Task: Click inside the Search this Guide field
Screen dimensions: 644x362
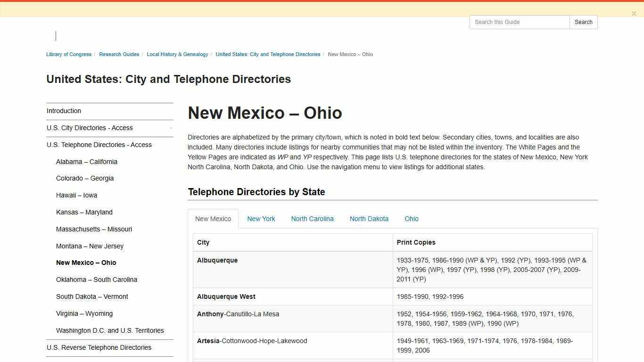Action: click(519, 22)
